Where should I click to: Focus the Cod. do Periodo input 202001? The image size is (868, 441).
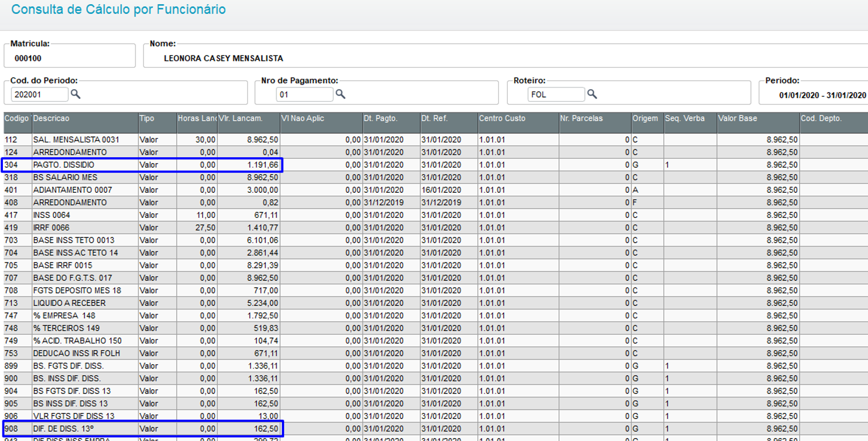(x=40, y=94)
